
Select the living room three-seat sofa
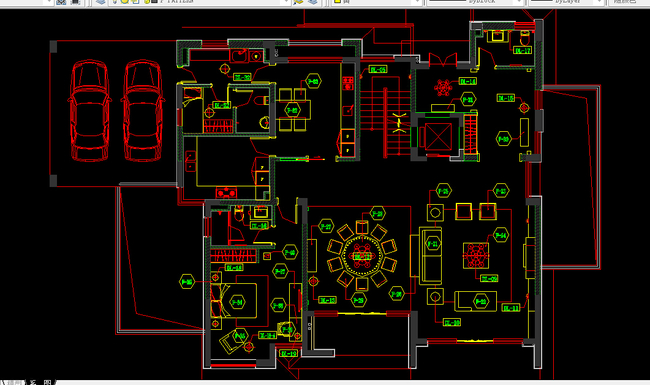pos(430,255)
